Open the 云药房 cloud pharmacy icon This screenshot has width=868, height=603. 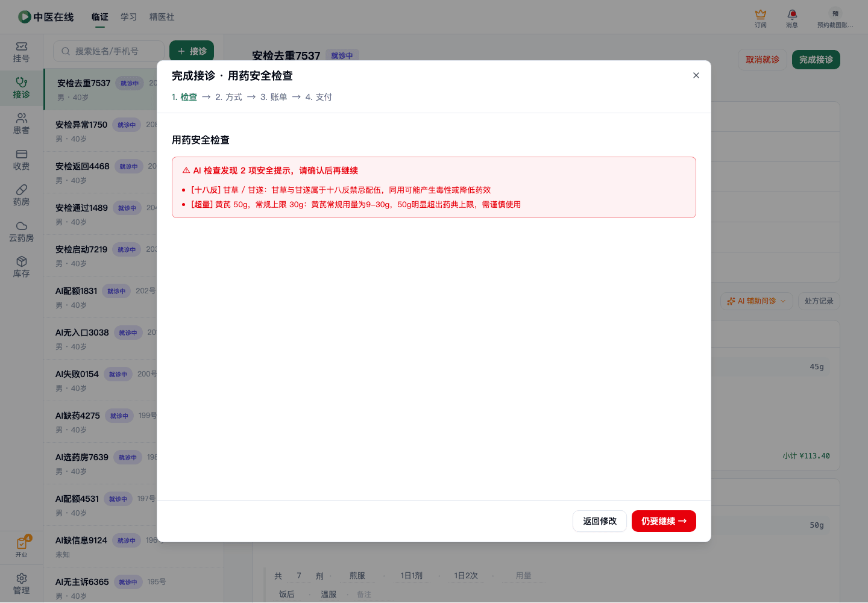[x=22, y=232]
